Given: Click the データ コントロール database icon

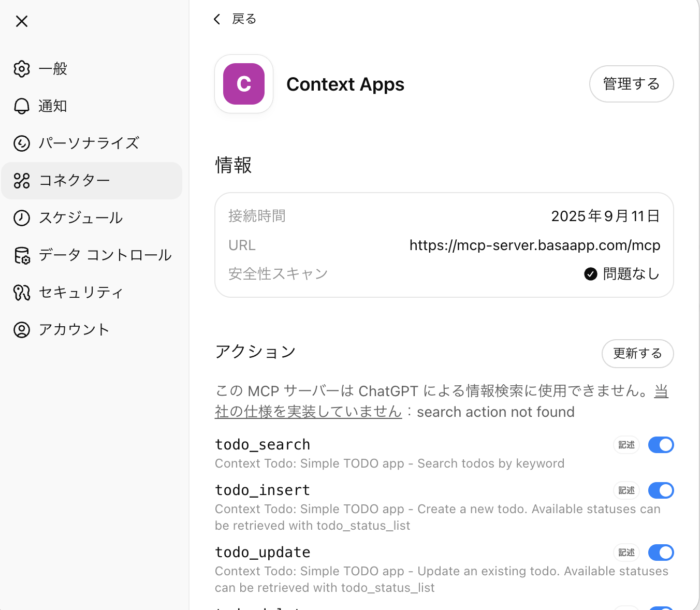Looking at the screenshot, I should [22, 255].
